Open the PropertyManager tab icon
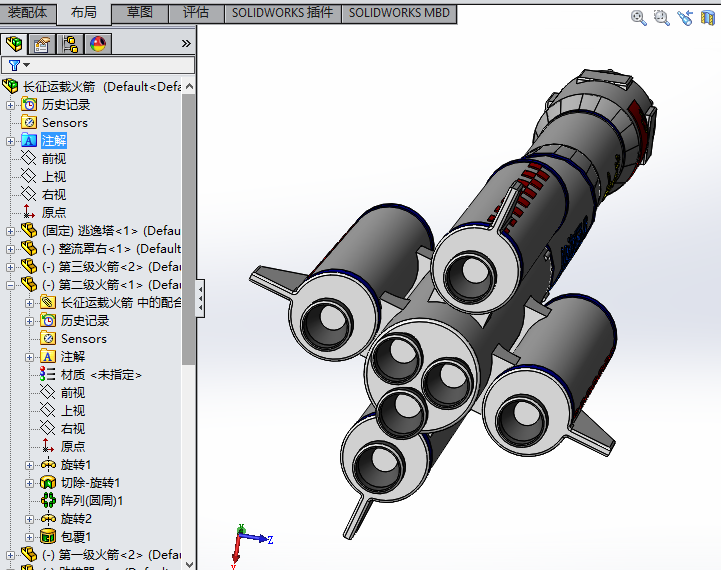 coord(42,44)
